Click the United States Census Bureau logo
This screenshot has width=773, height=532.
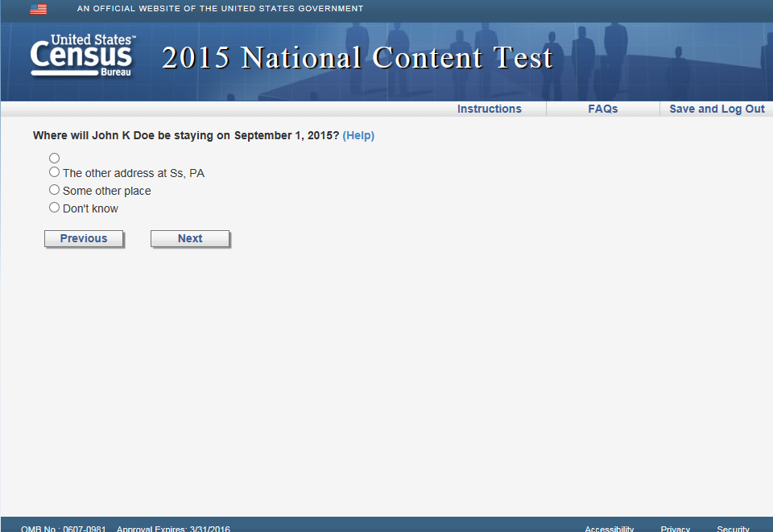pyautogui.click(x=83, y=56)
